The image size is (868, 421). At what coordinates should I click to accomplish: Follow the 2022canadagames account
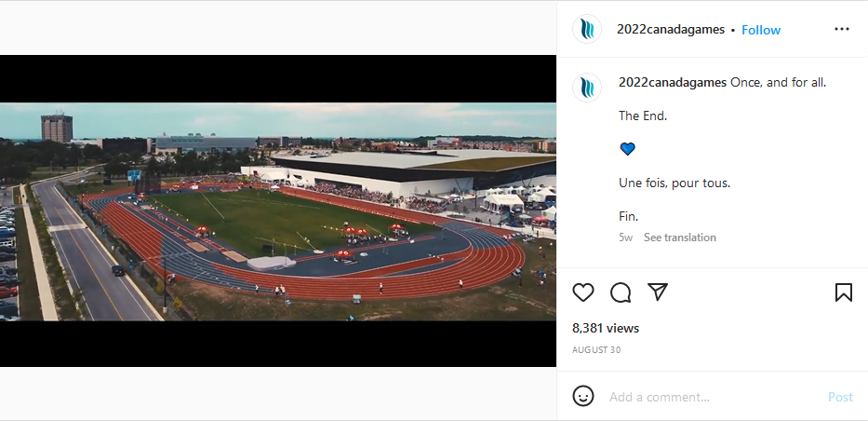761,30
